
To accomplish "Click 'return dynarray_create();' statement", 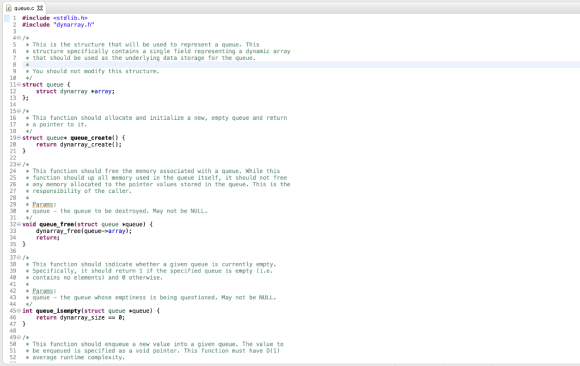I will point(79,144).
